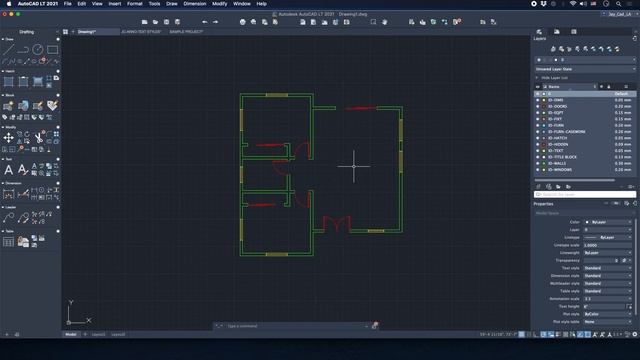Toggle visibility of ID-HIDDEN layer
The width and height of the screenshot is (640, 360).
click(x=538, y=144)
